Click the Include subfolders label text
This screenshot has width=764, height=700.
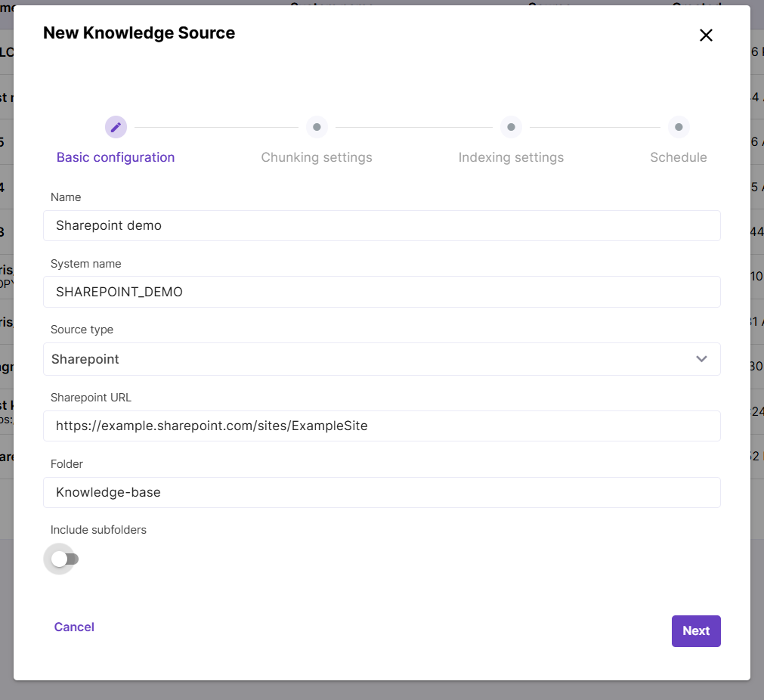click(98, 530)
